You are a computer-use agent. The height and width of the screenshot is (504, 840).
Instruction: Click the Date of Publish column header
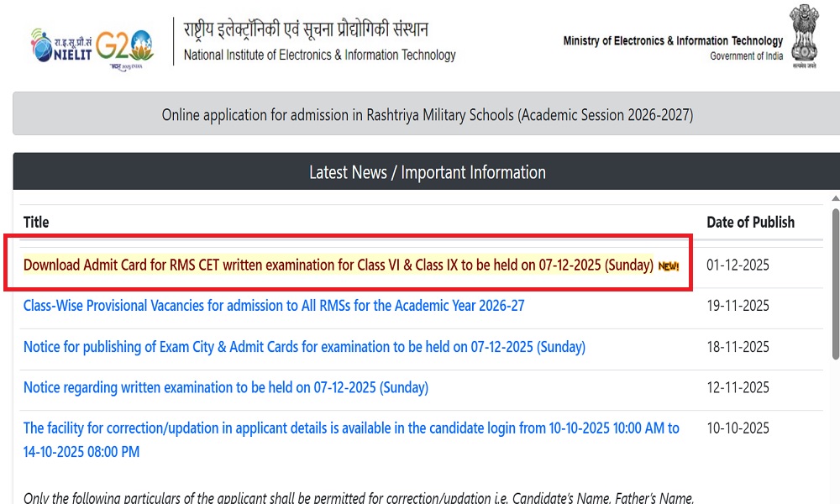pyautogui.click(x=750, y=222)
